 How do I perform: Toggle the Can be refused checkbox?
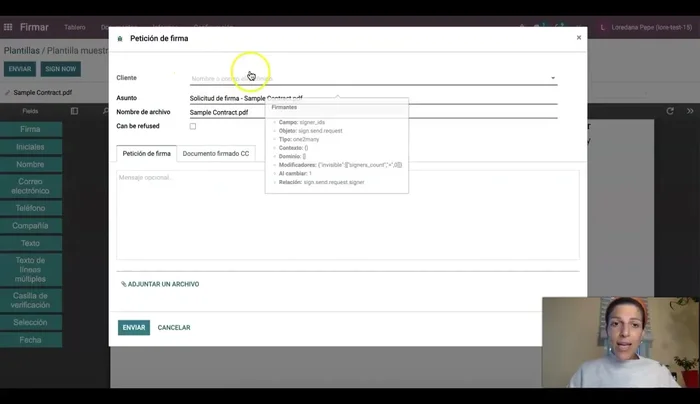pos(193,126)
